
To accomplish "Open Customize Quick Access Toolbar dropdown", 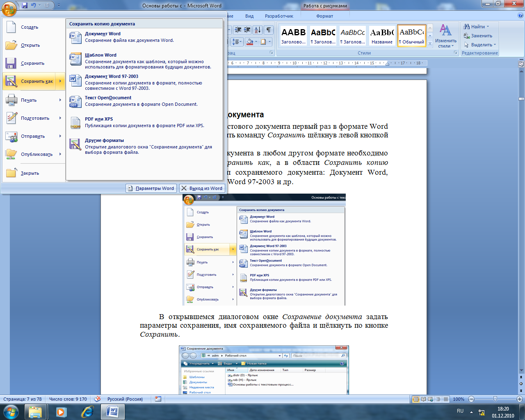I will click(59, 6).
